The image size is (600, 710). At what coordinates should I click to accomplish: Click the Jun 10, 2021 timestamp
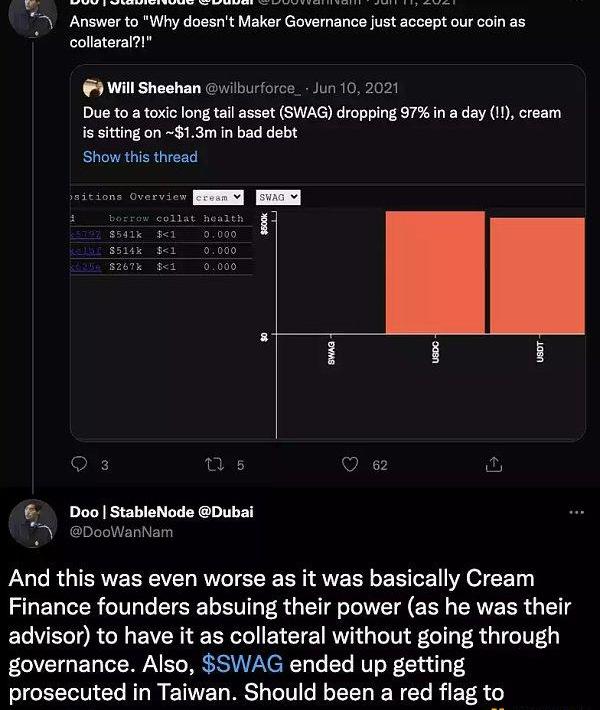point(356,87)
